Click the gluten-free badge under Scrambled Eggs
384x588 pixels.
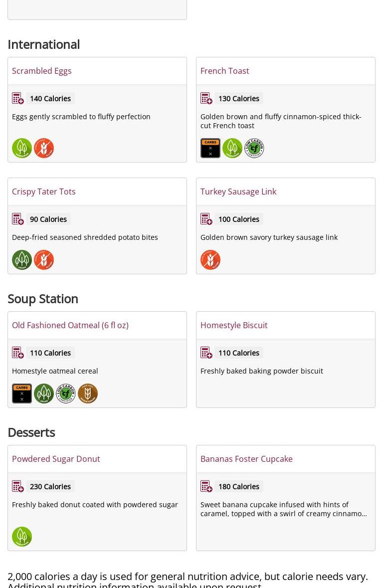pos(44,148)
